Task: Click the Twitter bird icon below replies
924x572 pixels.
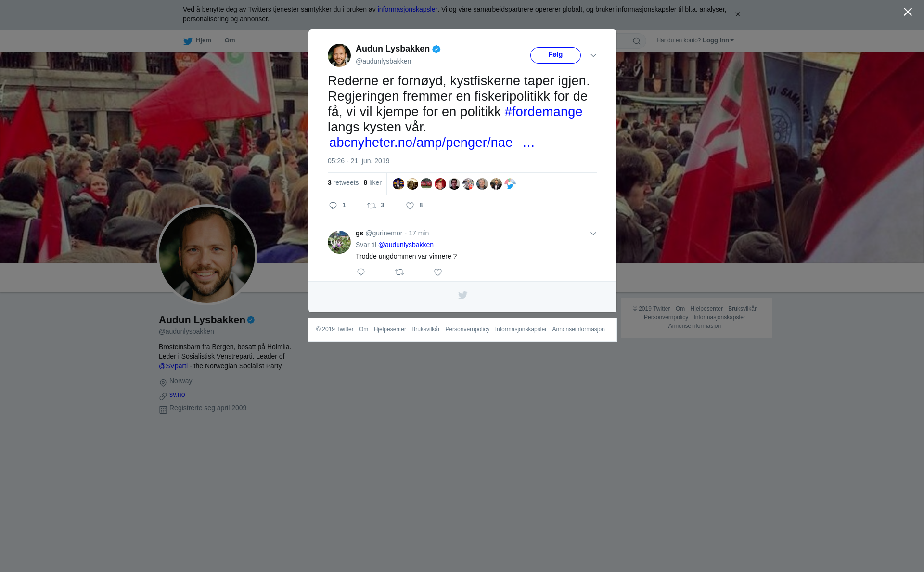Action: point(462,295)
